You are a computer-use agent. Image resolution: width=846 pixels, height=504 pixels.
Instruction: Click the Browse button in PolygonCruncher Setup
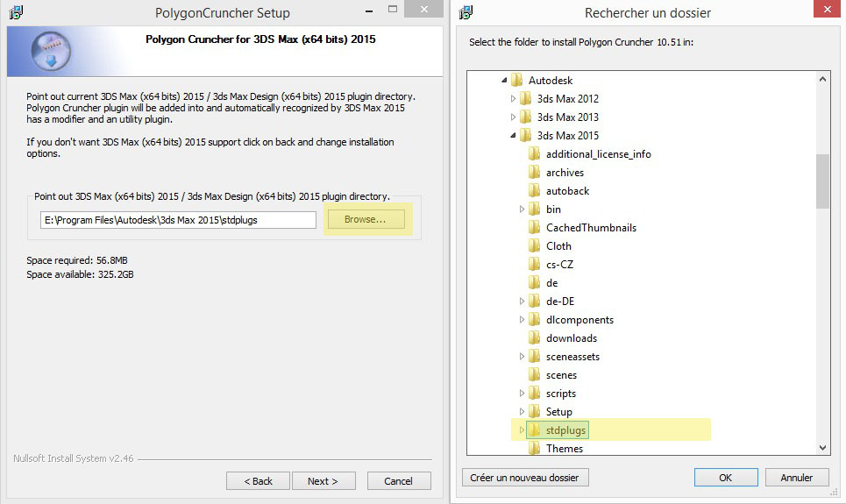pos(366,219)
